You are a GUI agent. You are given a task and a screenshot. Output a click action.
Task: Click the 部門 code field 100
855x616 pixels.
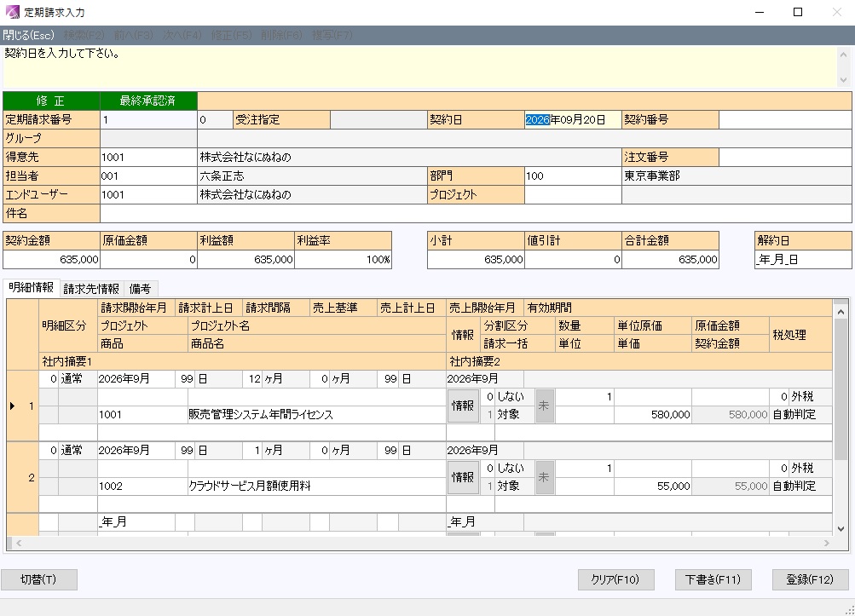point(573,176)
